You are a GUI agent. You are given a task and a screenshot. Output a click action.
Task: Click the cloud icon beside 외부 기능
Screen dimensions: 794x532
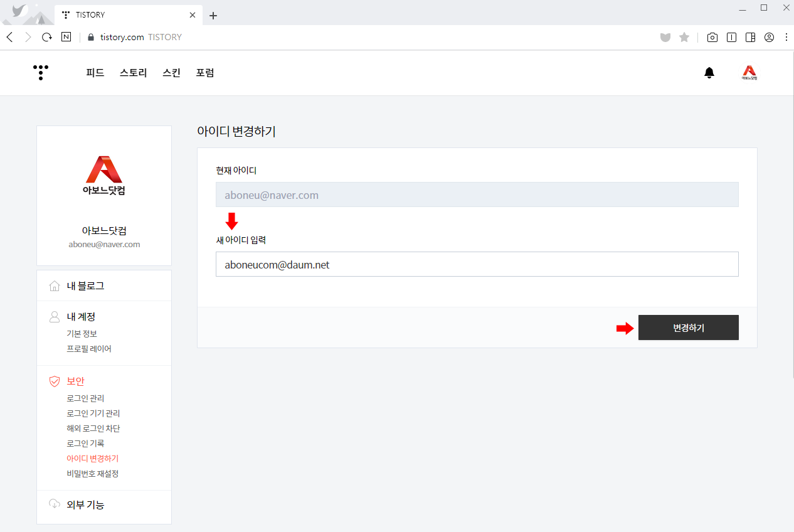coord(55,504)
